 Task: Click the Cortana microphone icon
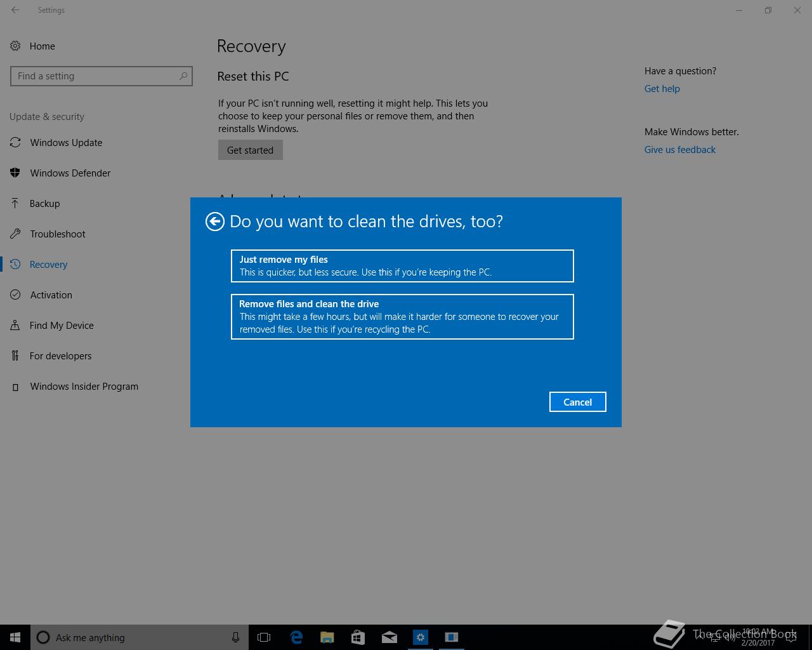pyautogui.click(x=235, y=637)
